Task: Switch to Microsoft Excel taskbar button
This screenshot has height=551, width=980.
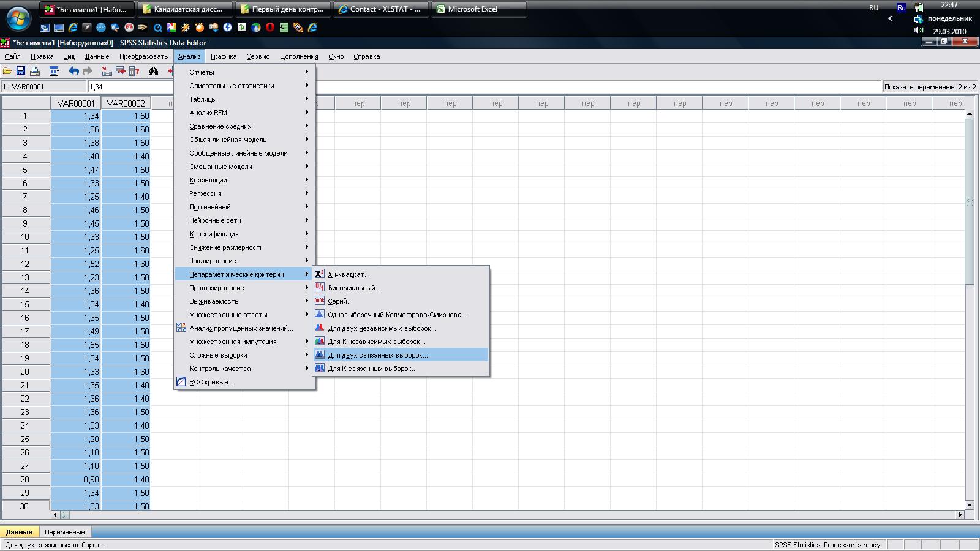Action: [478, 9]
